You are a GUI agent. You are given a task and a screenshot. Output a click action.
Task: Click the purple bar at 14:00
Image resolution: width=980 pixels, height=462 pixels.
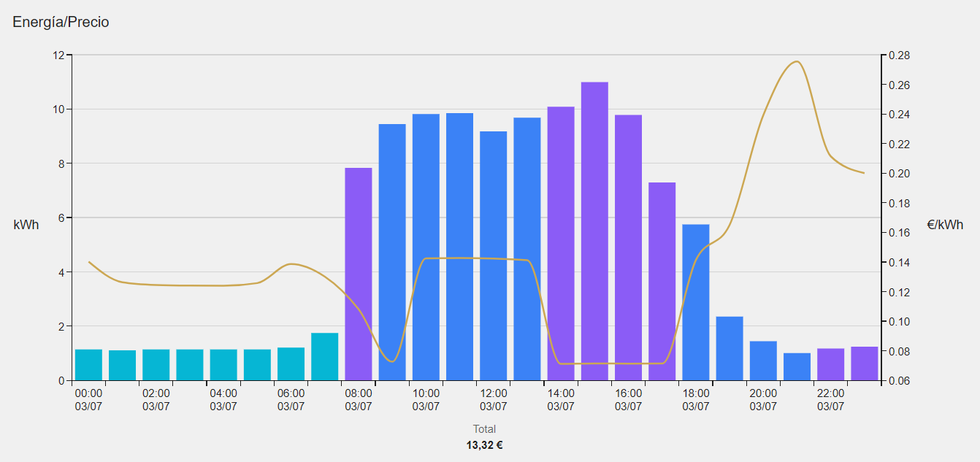pos(561,244)
